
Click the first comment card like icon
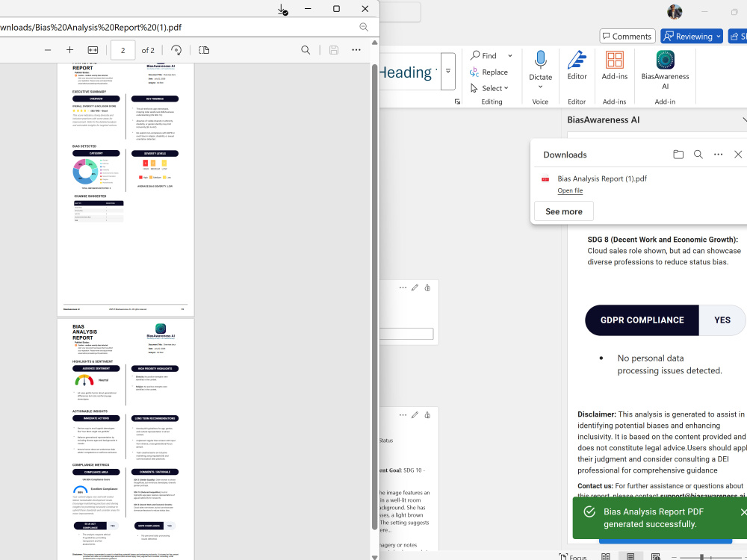pos(427,287)
